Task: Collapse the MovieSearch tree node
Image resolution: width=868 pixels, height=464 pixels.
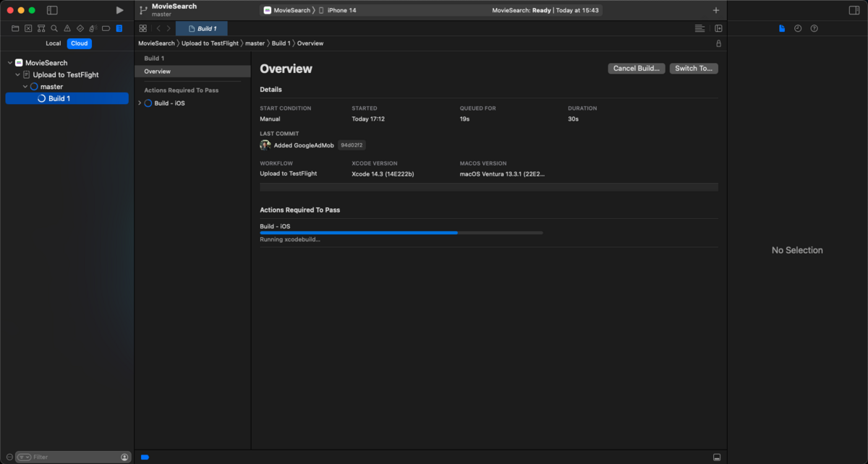Action: coord(10,63)
